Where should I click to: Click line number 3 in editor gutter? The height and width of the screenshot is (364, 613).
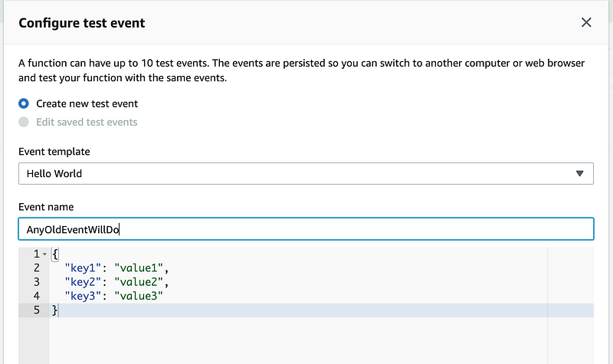[36, 282]
